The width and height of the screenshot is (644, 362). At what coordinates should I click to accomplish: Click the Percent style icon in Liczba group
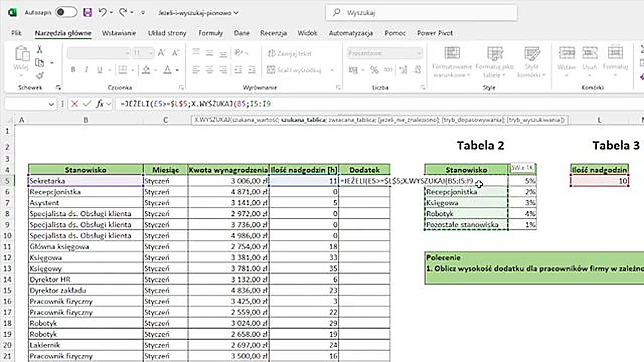(374, 70)
